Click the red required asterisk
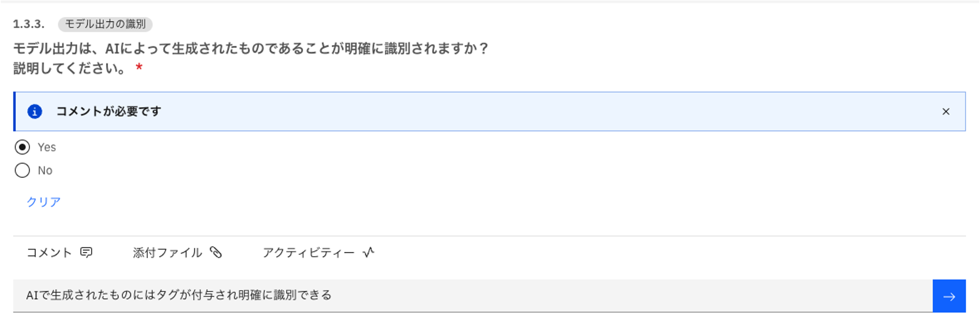 coord(139,68)
